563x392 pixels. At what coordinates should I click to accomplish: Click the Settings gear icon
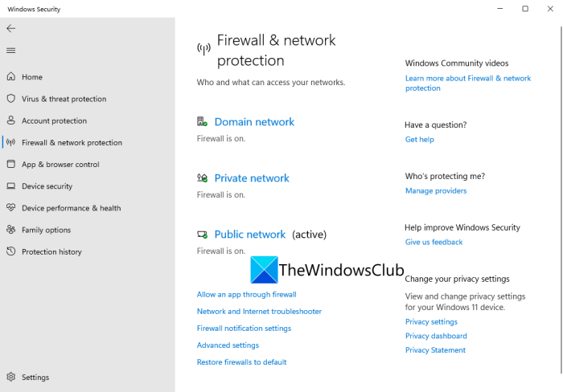11,377
